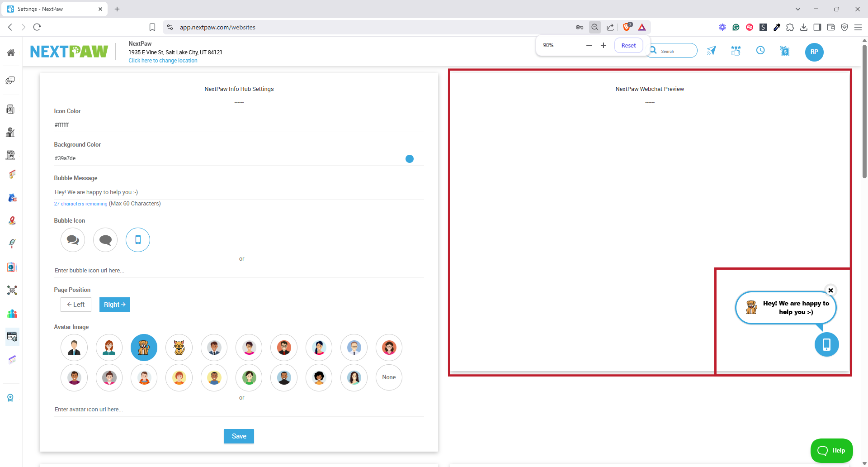Image resolution: width=868 pixels, height=467 pixels.
Task: Open the dollar coupon icon
Action: click(785, 51)
